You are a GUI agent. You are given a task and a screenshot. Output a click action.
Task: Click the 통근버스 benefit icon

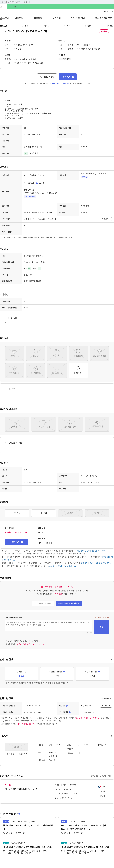(x=14, y=354)
